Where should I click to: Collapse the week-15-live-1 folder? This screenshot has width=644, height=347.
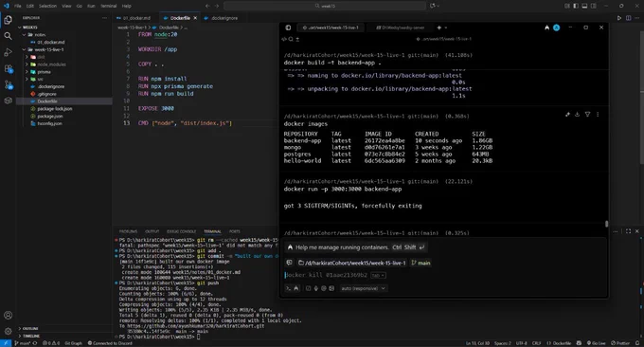tap(49, 49)
